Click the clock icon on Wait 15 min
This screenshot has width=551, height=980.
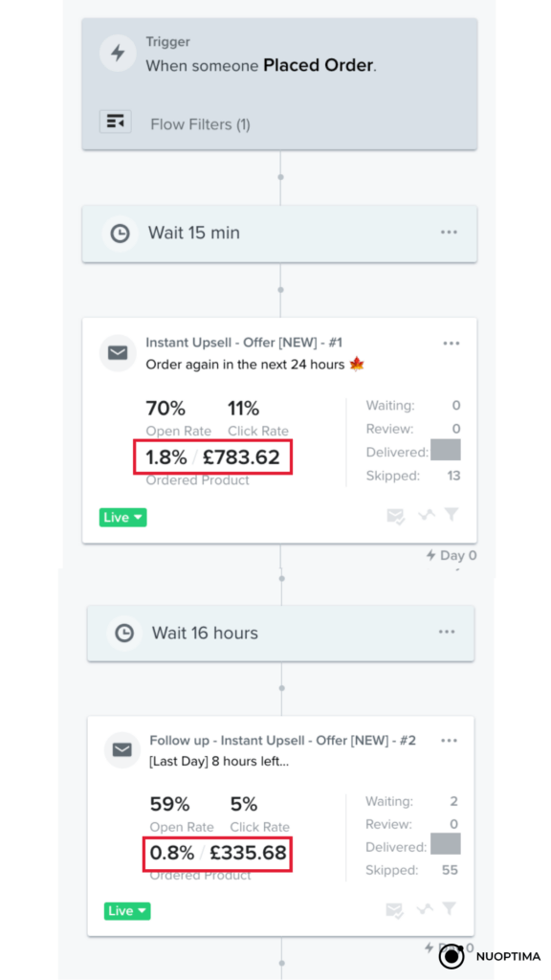[x=120, y=234]
